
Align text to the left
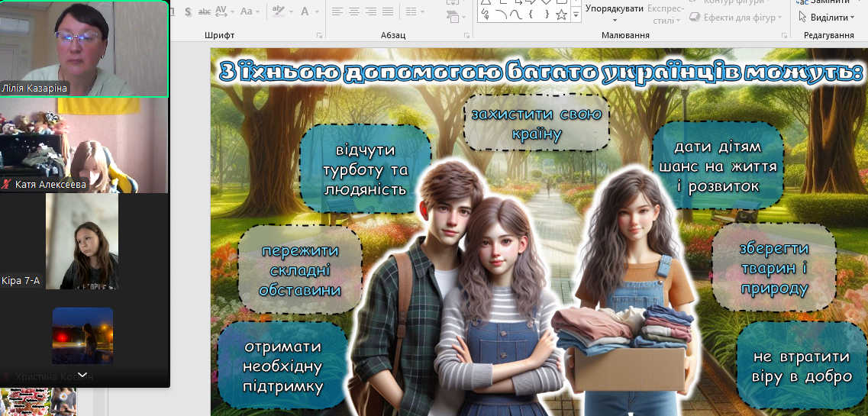click(x=338, y=11)
